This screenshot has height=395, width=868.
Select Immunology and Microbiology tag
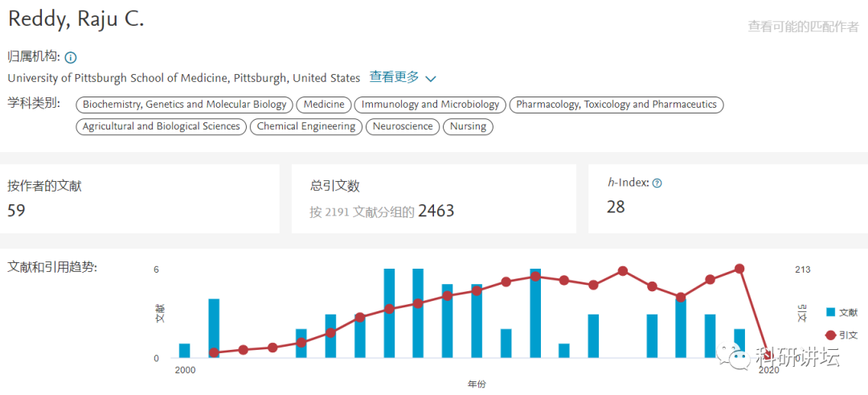point(430,105)
